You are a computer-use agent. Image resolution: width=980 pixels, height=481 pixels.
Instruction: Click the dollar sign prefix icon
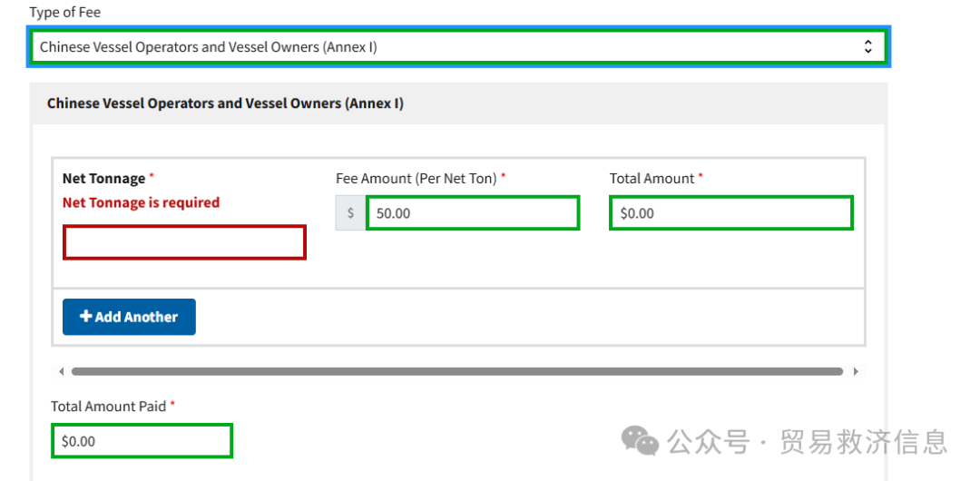click(351, 213)
